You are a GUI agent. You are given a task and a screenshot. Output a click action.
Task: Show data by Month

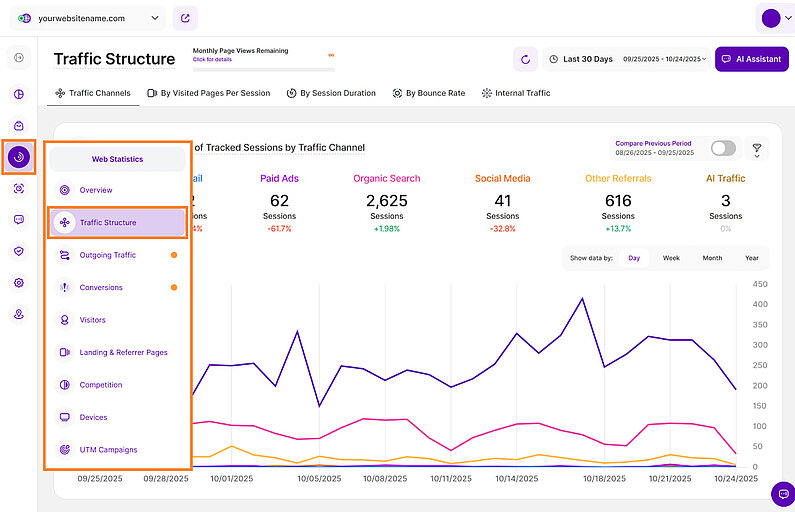pos(712,258)
